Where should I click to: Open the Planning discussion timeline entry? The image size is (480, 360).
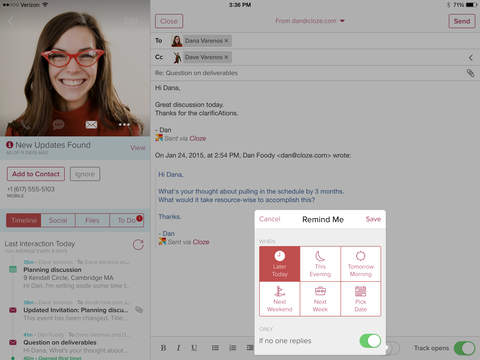point(76,274)
